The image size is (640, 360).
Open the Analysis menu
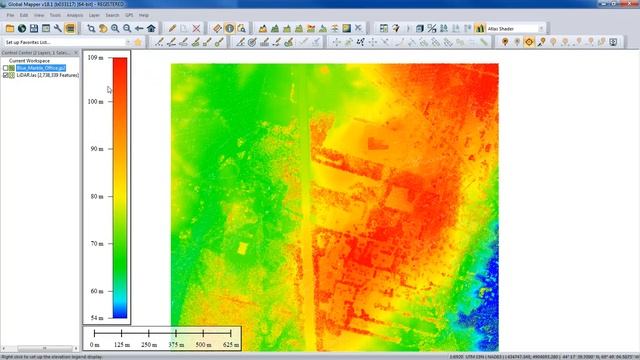pos(75,15)
